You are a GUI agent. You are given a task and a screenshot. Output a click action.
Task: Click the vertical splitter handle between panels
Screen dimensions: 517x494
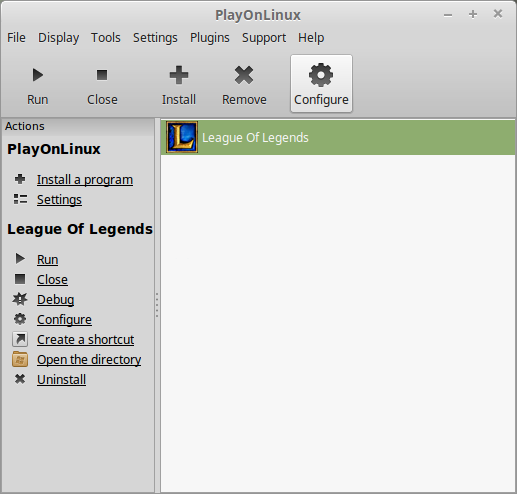point(157,305)
